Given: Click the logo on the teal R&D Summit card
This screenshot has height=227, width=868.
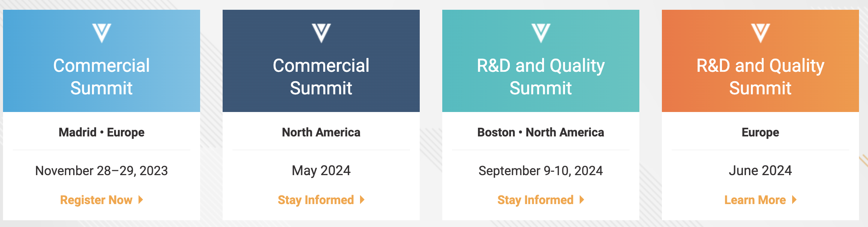Looking at the screenshot, I should [x=541, y=33].
